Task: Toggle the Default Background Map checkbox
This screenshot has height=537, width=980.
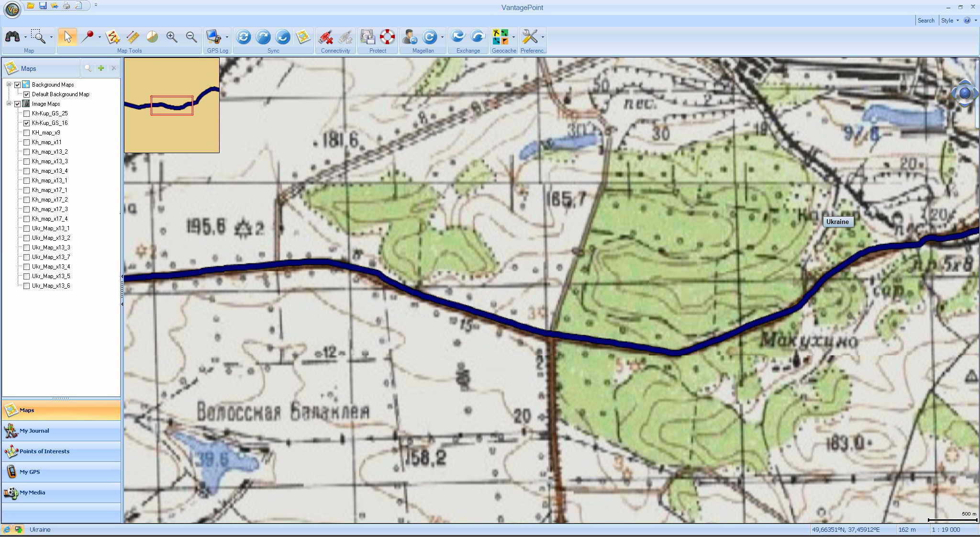Action: (x=27, y=94)
